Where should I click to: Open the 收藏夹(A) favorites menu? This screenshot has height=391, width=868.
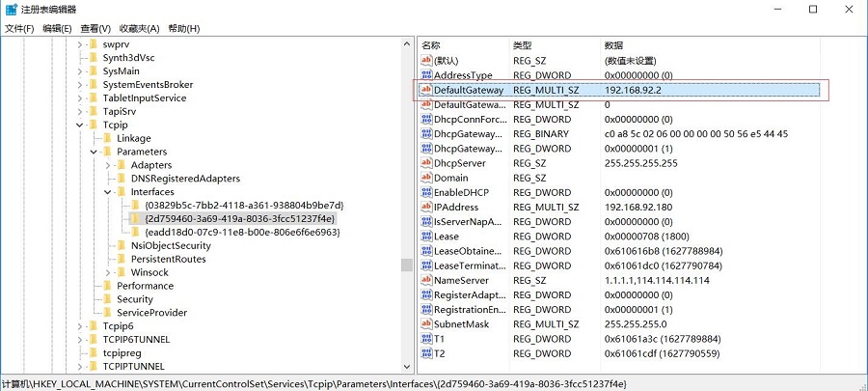pos(140,29)
